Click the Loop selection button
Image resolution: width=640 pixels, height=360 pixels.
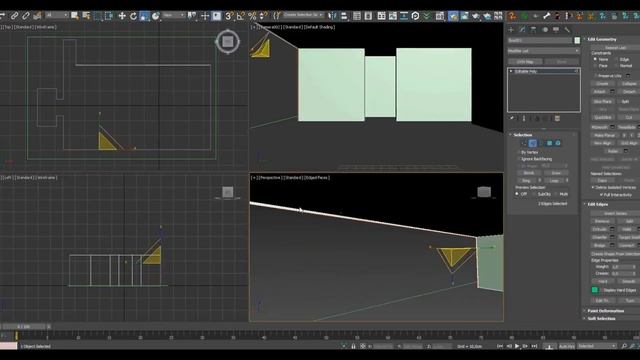pos(554,180)
